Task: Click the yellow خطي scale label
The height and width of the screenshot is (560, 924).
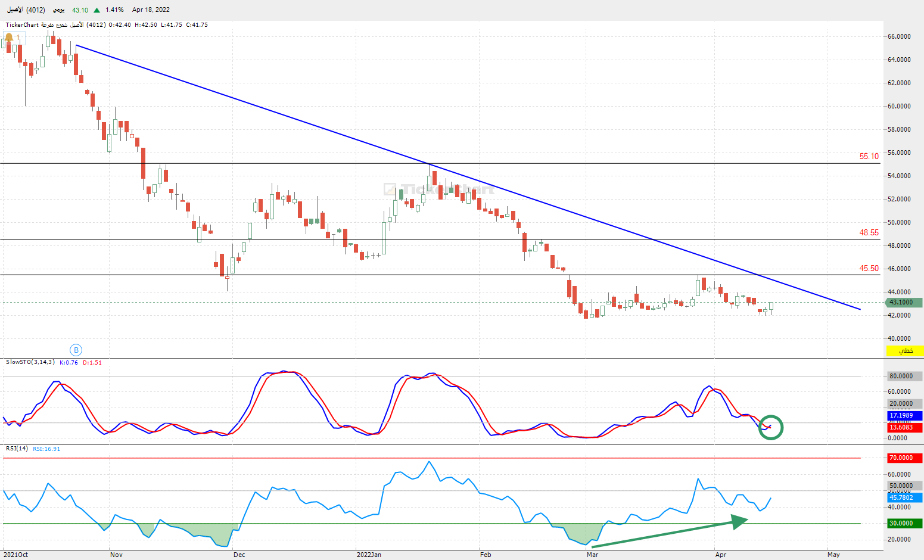Action: click(x=905, y=351)
